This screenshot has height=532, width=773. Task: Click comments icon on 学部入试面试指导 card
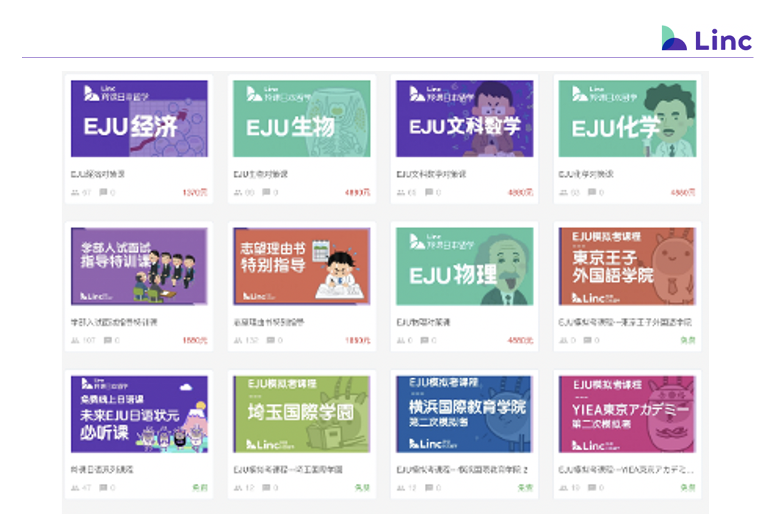108,340
